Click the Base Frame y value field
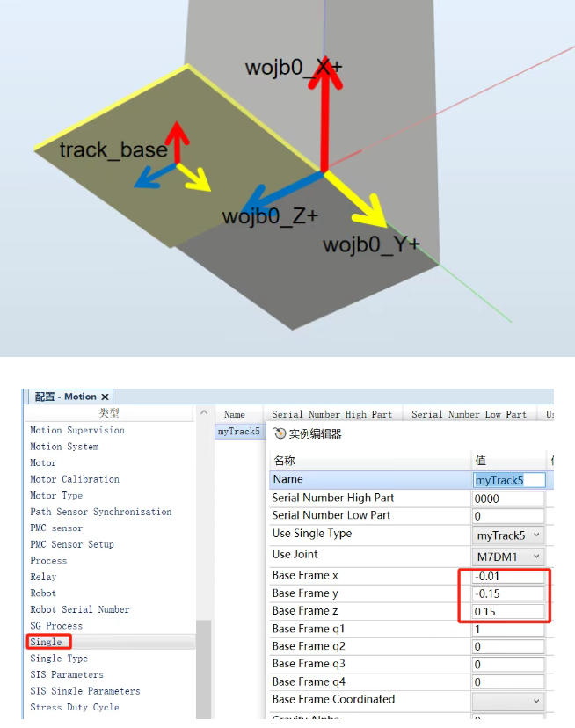This screenshot has height=728, width=575. click(x=508, y=594)
